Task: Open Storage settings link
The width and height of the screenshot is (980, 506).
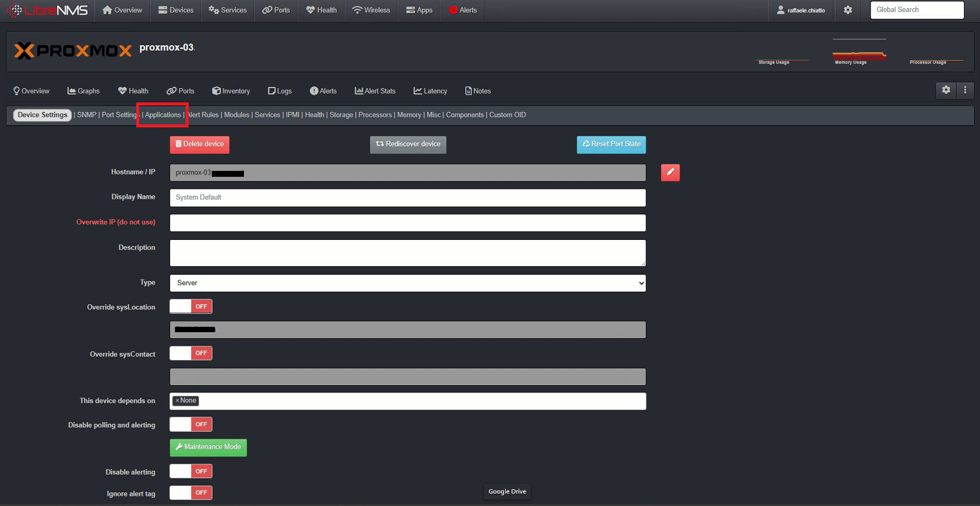Action: (x=342, y=115)
